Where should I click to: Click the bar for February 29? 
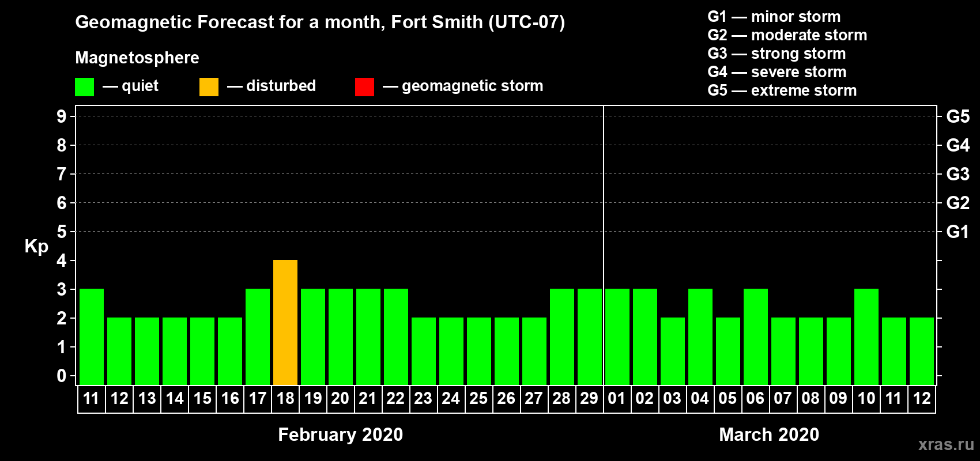tap(590, 337)
